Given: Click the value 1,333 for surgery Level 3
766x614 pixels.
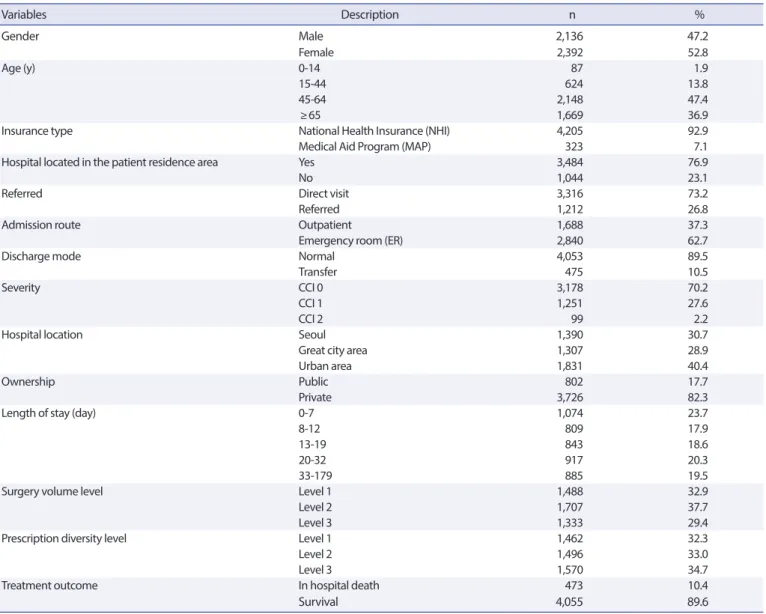Looking at the screenshot, I should click(x=570, y=523).
